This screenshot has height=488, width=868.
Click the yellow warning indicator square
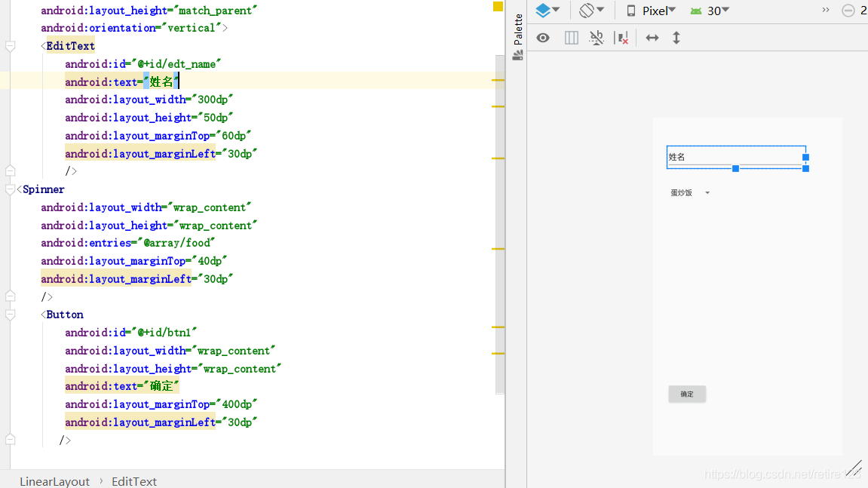(x=498, y=6)
